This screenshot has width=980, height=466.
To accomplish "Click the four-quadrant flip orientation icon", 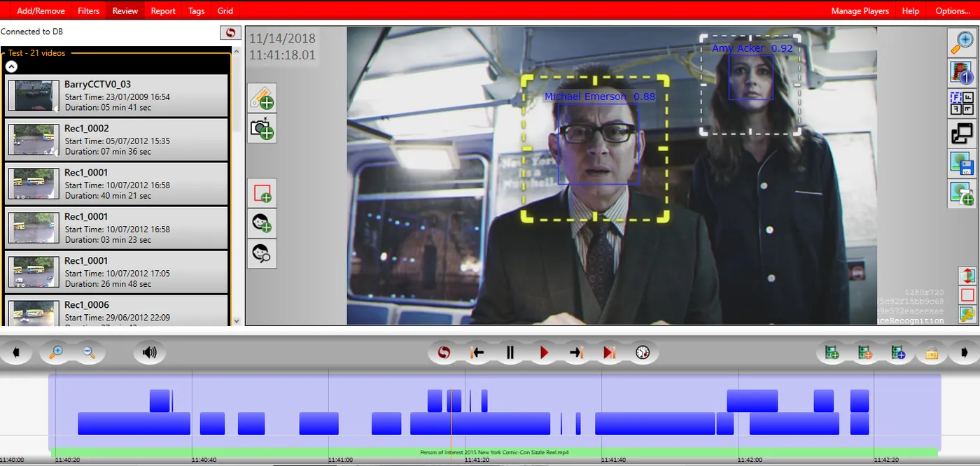I will 962,103.
